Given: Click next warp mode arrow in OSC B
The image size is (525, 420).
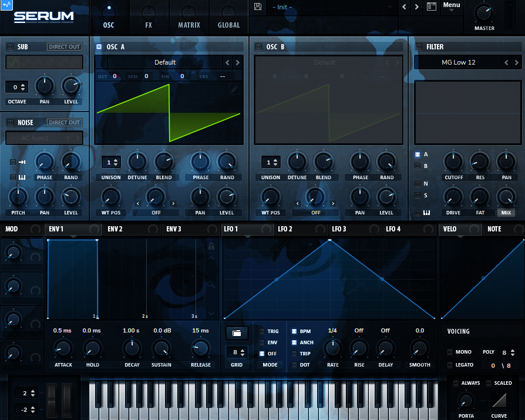Looking at the screenshot, I should coord(333,203).
